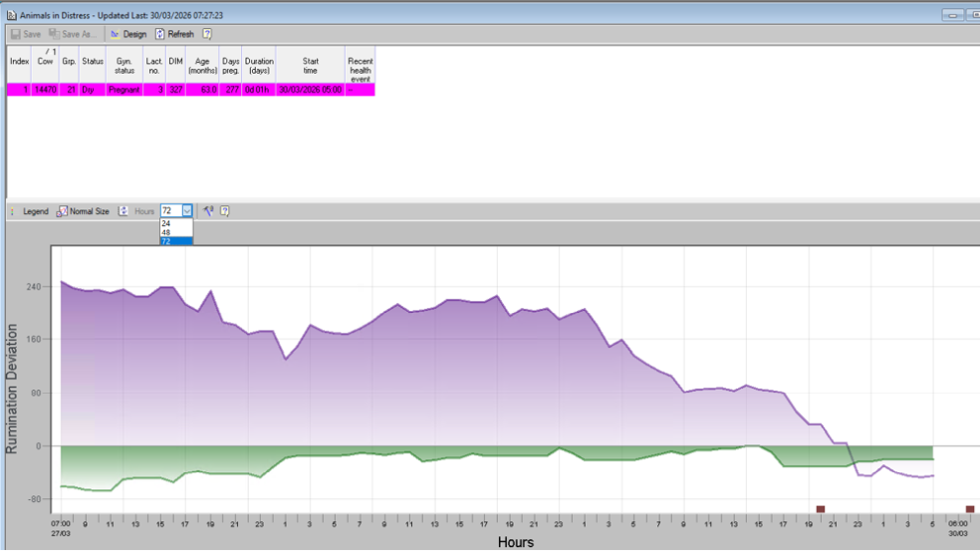Click the pin icon in graph toolbar

point(208,211)
